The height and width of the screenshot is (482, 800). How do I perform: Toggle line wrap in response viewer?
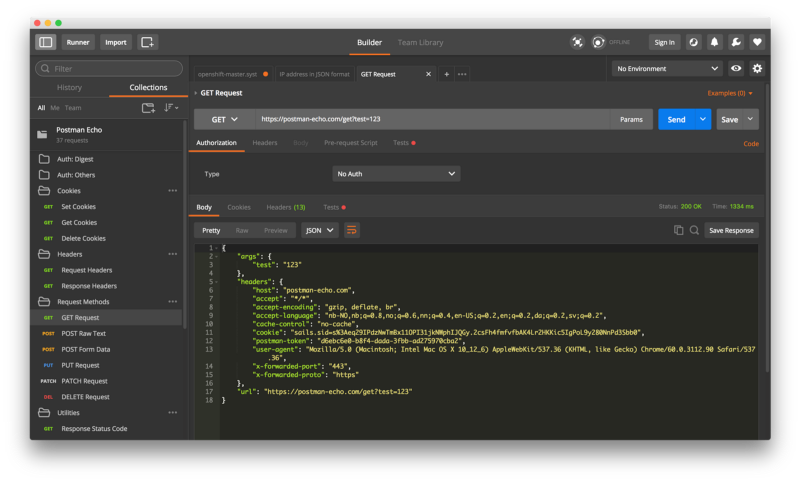coord(352,231)
